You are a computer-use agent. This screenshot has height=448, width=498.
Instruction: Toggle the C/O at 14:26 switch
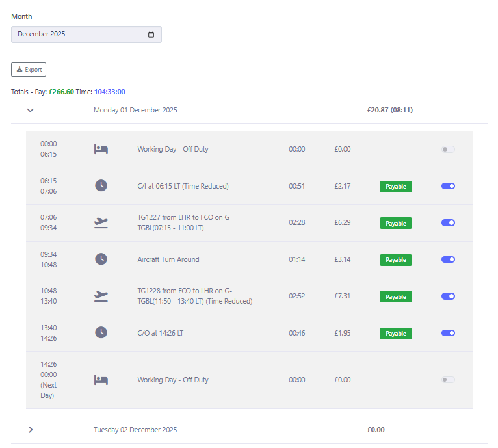pos(448,333)
